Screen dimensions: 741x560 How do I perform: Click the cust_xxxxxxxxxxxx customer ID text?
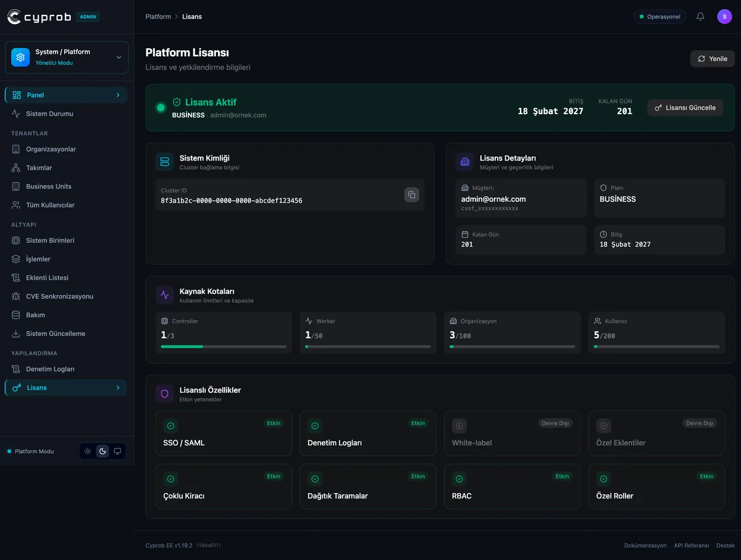[x=490, y=209]
